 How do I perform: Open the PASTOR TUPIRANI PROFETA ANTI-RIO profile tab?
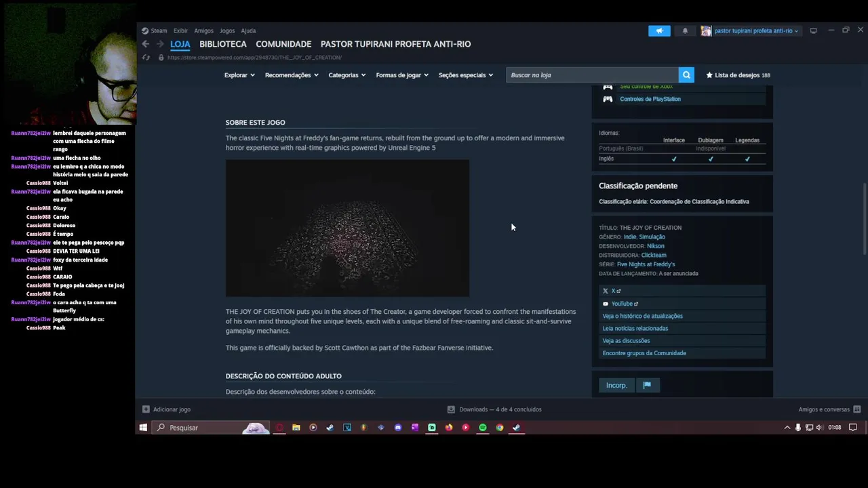pos(395,44)
